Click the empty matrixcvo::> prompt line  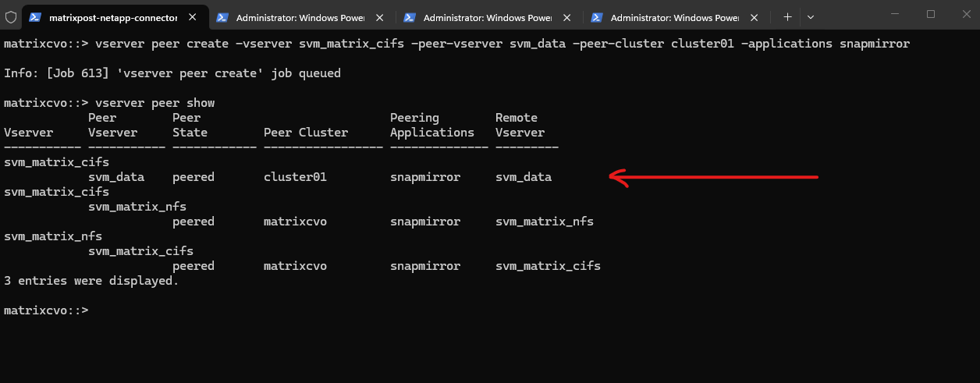tap(47, 310)
